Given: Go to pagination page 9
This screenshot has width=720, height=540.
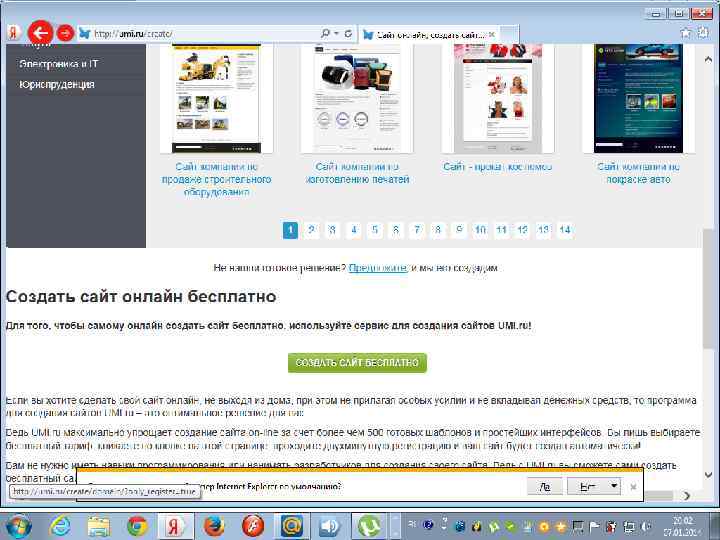Looking at the screenshot, I should click(x=459, y=230).
